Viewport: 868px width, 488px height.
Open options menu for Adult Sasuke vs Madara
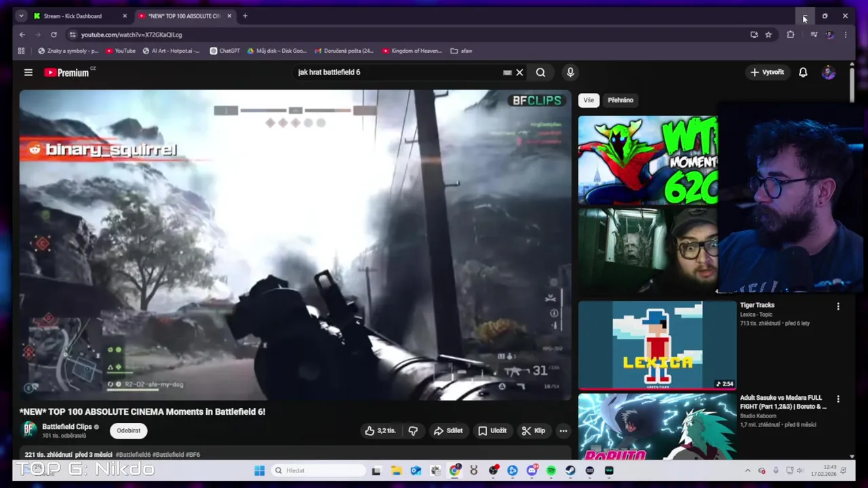838,399
